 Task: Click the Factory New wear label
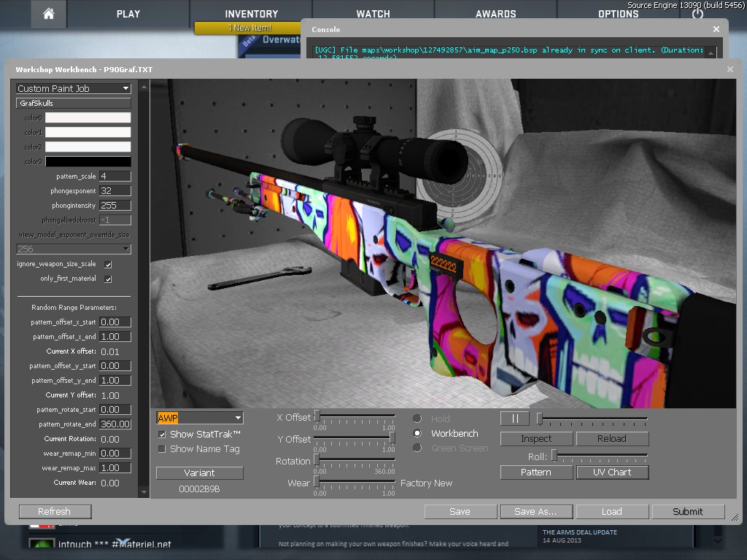click(x=426, y=483)
